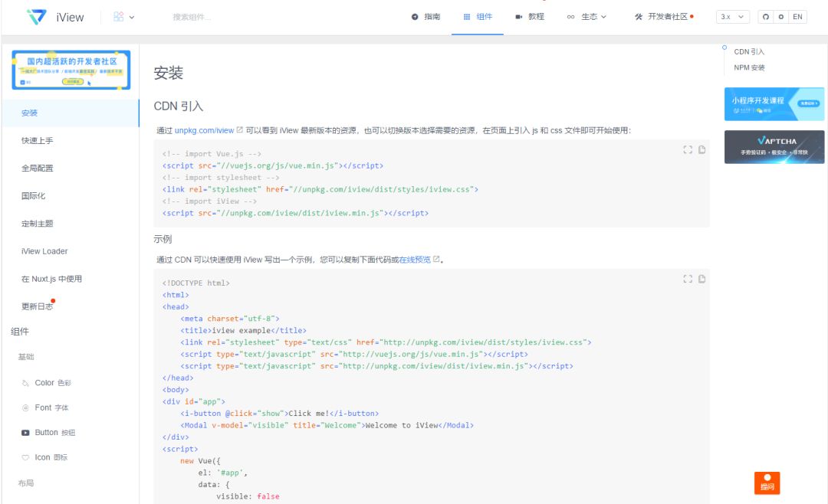The image size is (828, 504).
Task: Click the 基础 sidebar subgroup label
Action: click(x=26, y=357)
